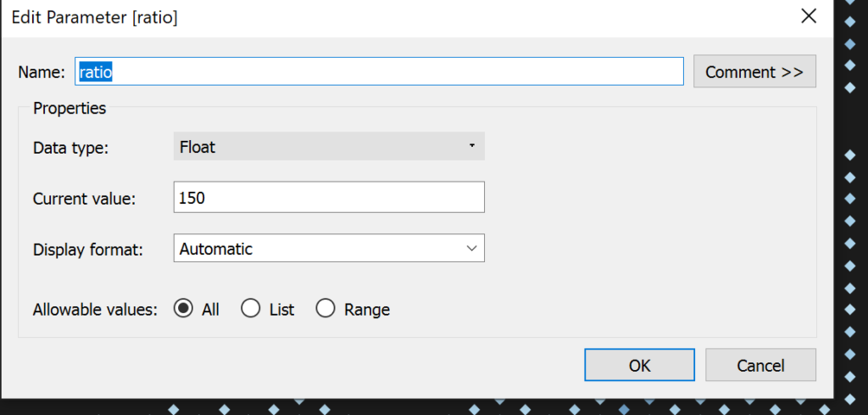Click the Current value field showing 150
This screenshot has height=415, width=868.
point(329,197)
